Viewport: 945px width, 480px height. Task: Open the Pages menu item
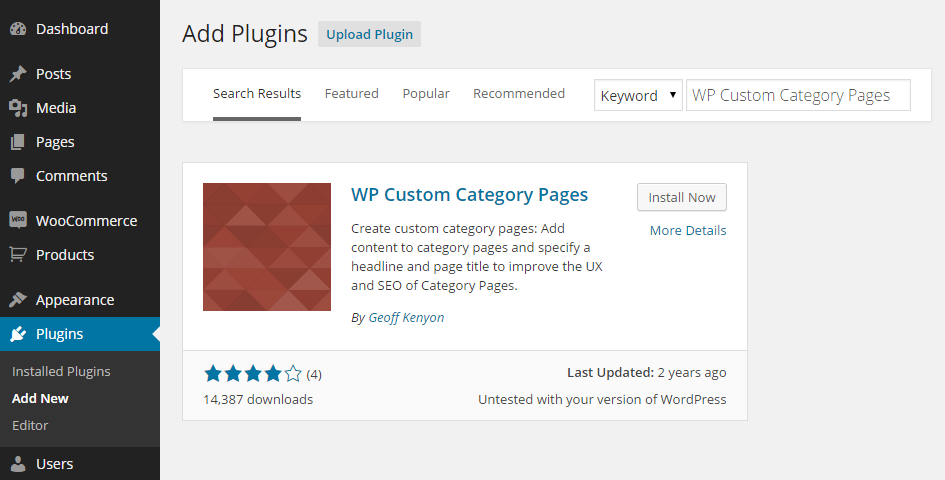pyautogui.click(x=55, y=142)
